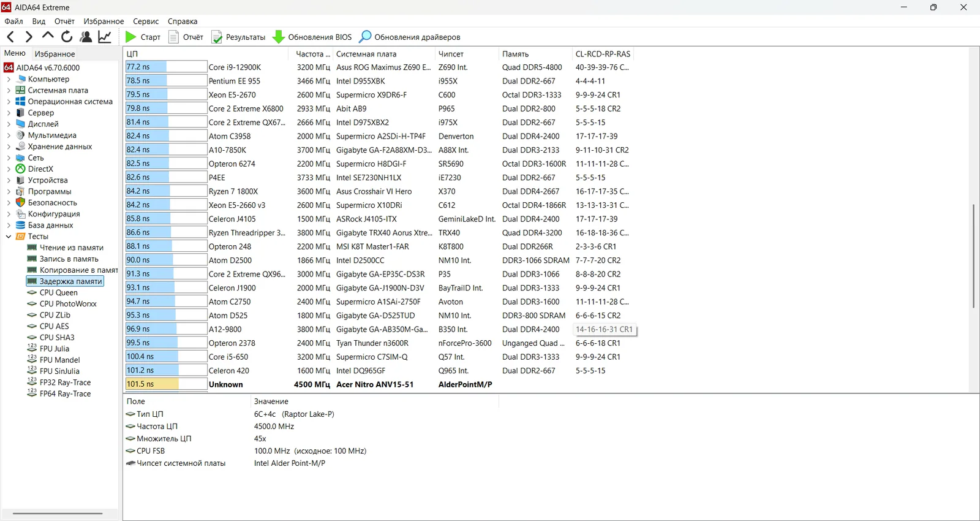
Task: Open Чтение из памяти test
Action: pyautogui.click(x=72, y=248)
